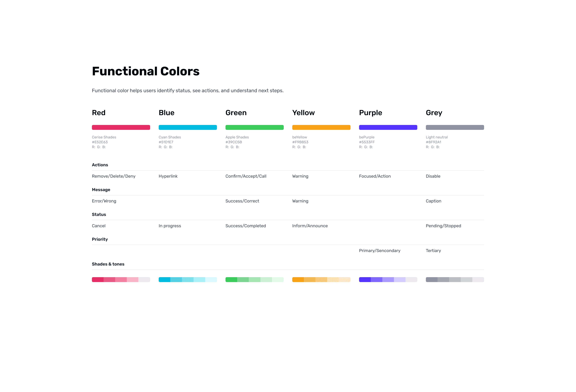Click the Primary/Sencondary priority label
576x392 pixels.
[x=380, y=251]
